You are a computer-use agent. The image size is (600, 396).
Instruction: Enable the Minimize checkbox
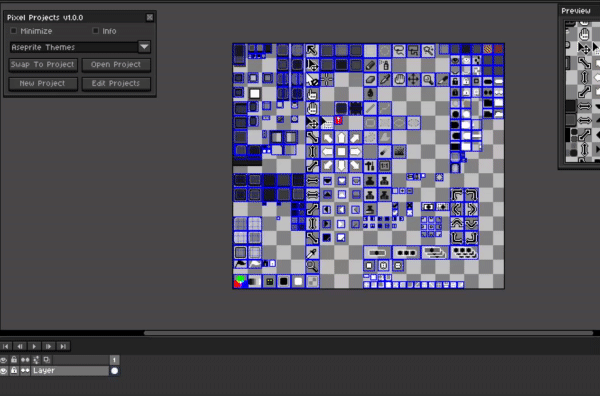[x=14, y=31]
